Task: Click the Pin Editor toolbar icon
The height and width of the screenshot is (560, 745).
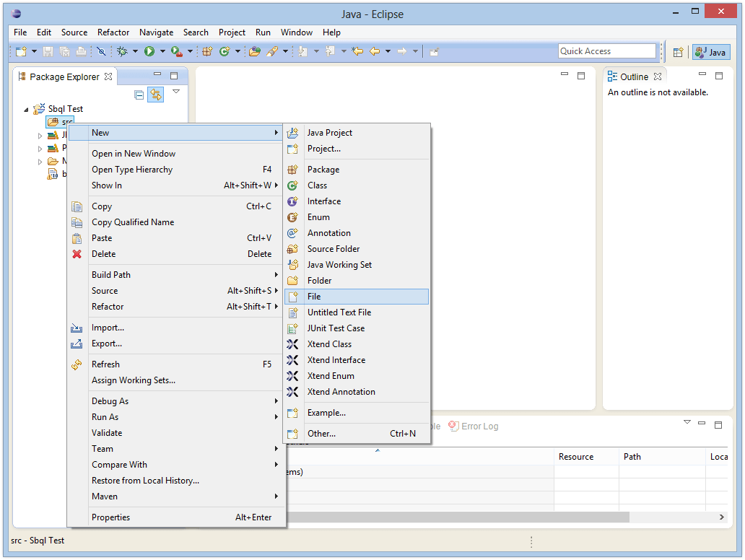Action: click(x=434, y=52)
